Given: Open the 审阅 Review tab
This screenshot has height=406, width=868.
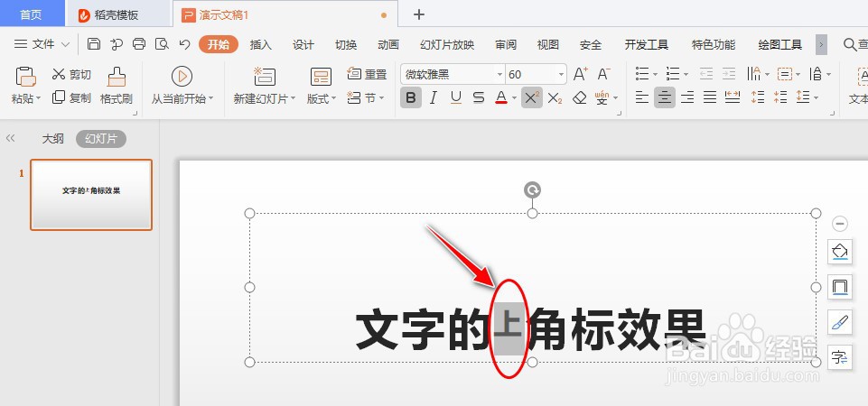Looking at the screenshot, I should pyautogui.click(x=506, y=45).
